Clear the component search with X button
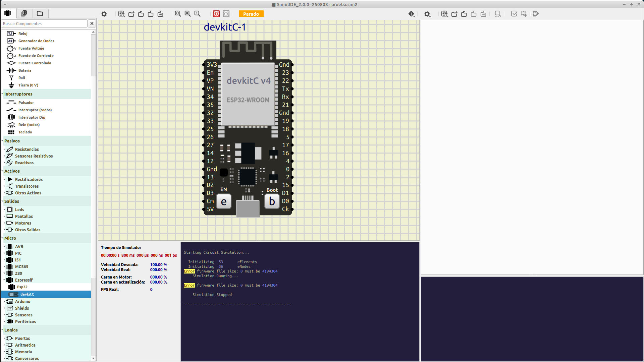Screen dimensions: 644x362 click(x=92, y=23)
